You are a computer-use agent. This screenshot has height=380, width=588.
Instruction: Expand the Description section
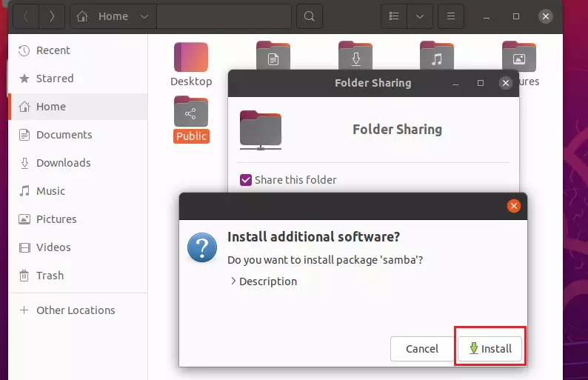point(264,281)
